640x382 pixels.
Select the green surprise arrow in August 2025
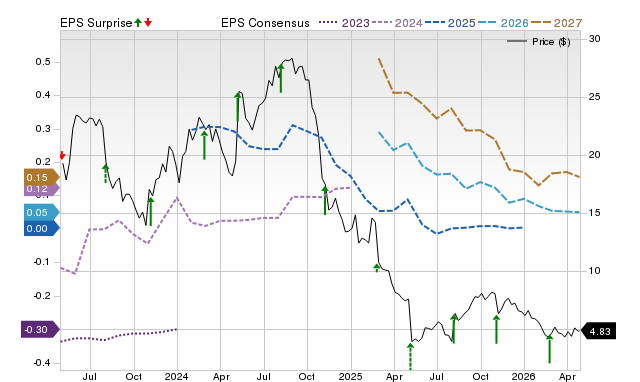pyautogui.click(x=454, y=329)
